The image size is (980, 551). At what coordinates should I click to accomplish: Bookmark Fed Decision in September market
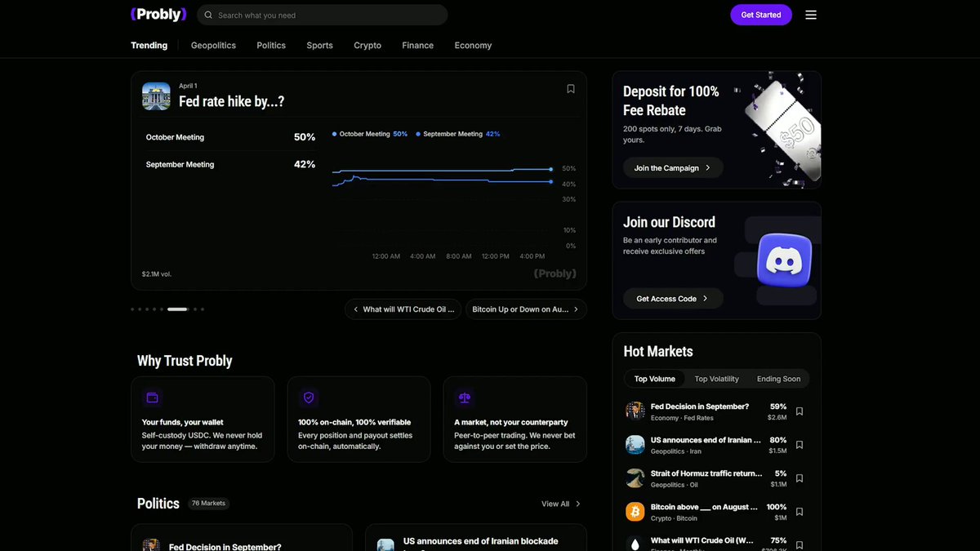click(x=800, y=411)
